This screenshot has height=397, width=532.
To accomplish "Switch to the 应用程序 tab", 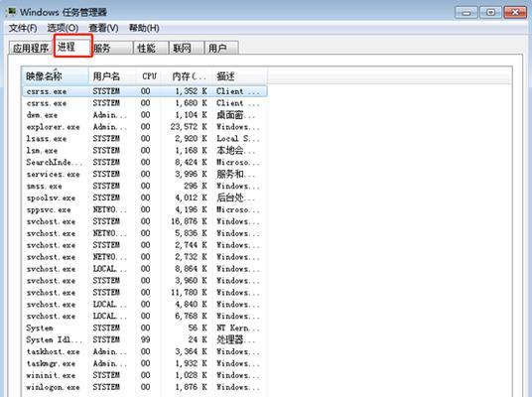I will [31, 48].
